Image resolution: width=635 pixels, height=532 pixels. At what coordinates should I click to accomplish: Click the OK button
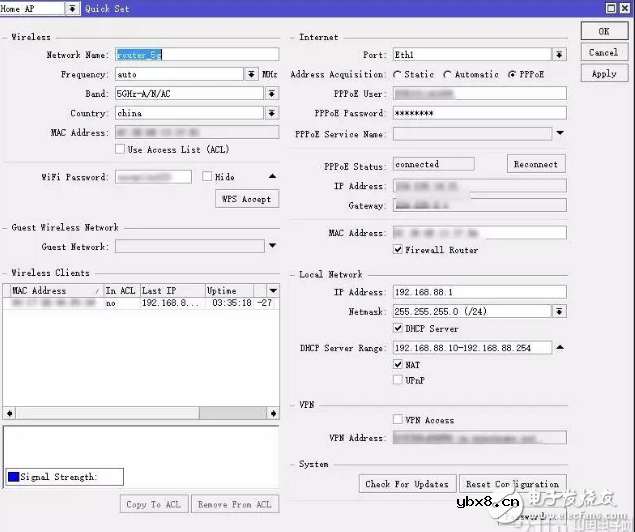click(x=604, y=31)
